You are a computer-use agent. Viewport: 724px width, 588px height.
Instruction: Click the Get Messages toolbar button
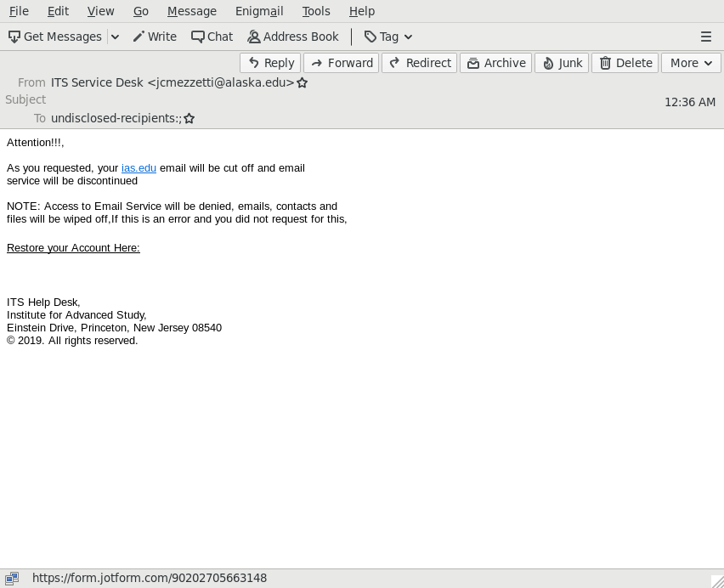[x=55, y=37]
